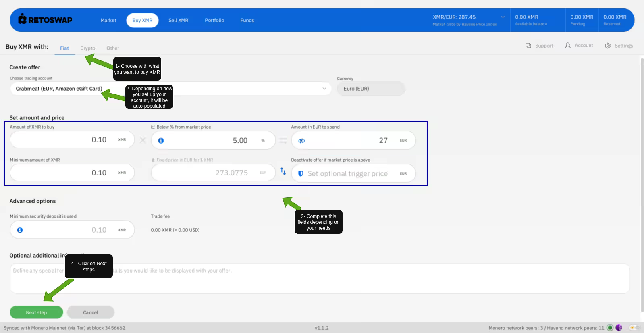Click the info icon in security deposit field
Viewport: 644px width, 333px height.
tap(20, 230)
